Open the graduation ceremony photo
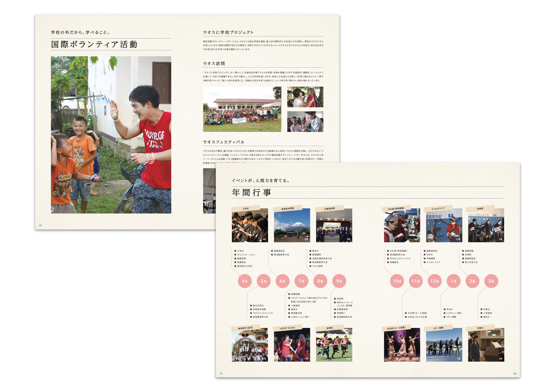The image size is (555, 392). pyautogui.click(x=486, y=345)
